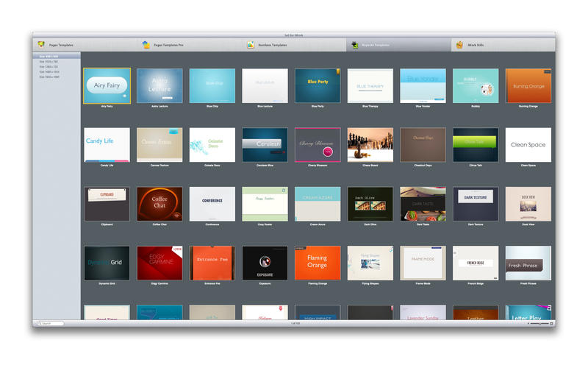
Task: Pick Size 1680 x 1050 in sidebar
Action: click(x=57, y=71)
